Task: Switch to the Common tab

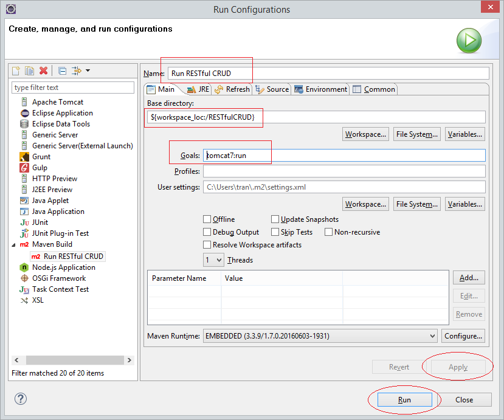Action: [x=374, y=89]
